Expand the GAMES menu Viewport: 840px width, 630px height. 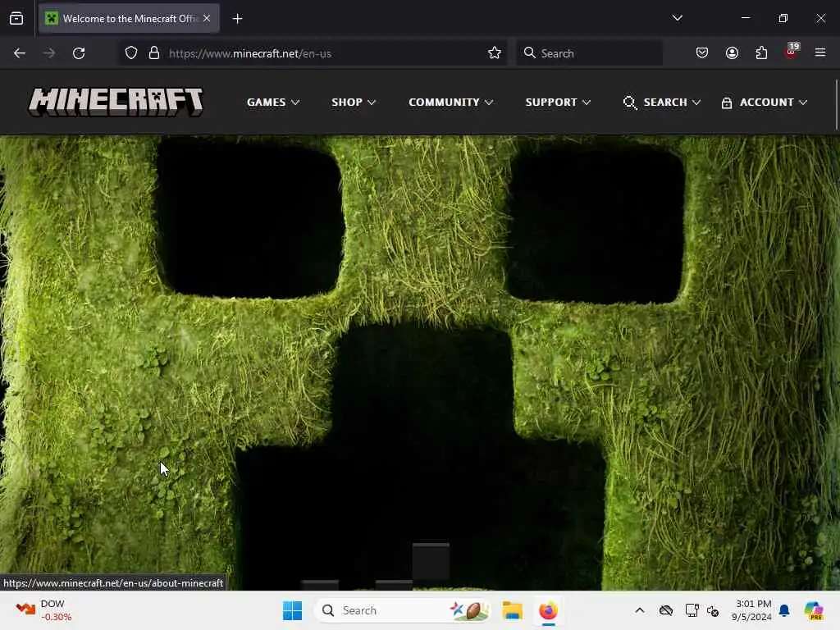click(272, 103)
